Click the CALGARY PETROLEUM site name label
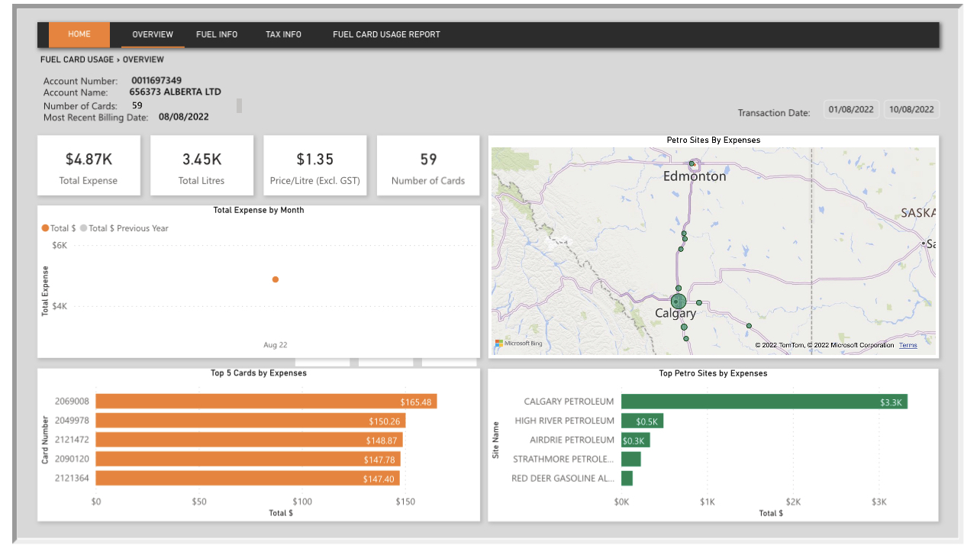 (x=569, y=402)
